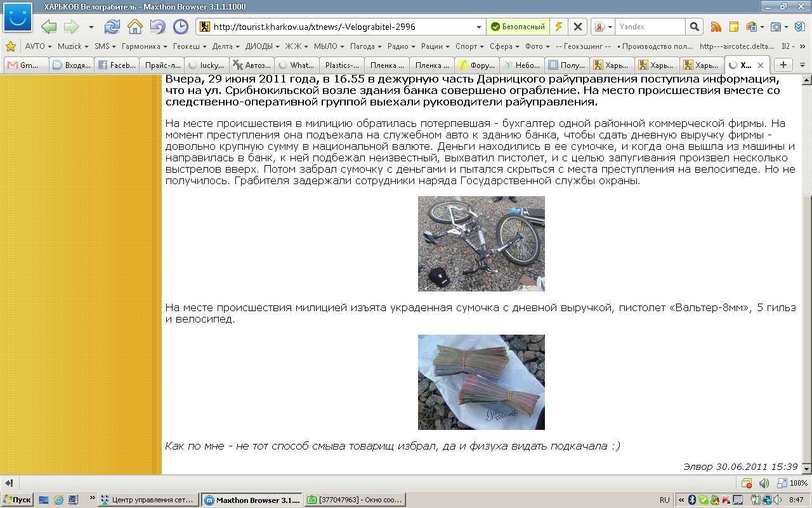812x508 pixels.
Task: Open favorites star icon in bookmarks bar
Action: tap(10, 46)
